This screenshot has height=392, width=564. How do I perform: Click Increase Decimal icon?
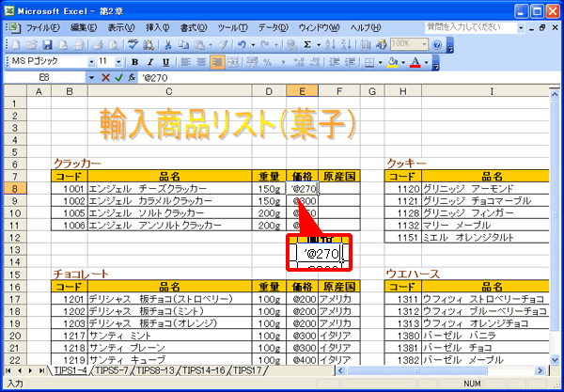299,62
